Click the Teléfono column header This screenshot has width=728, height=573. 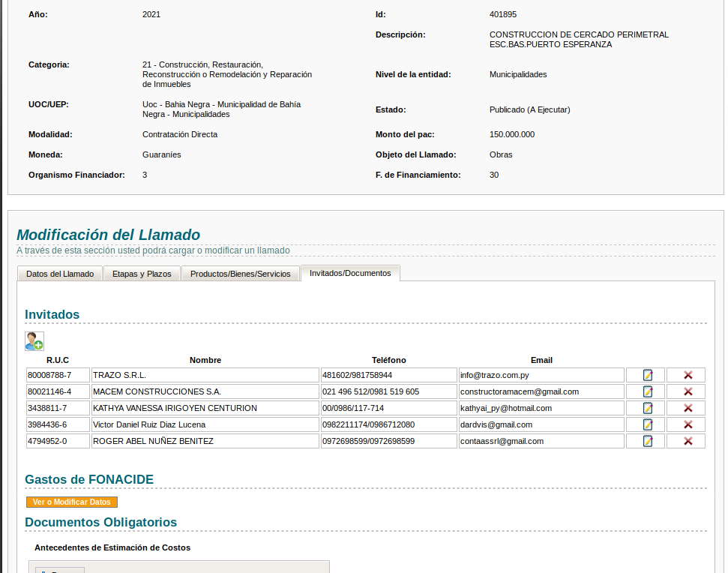click(x=389, y=360)
